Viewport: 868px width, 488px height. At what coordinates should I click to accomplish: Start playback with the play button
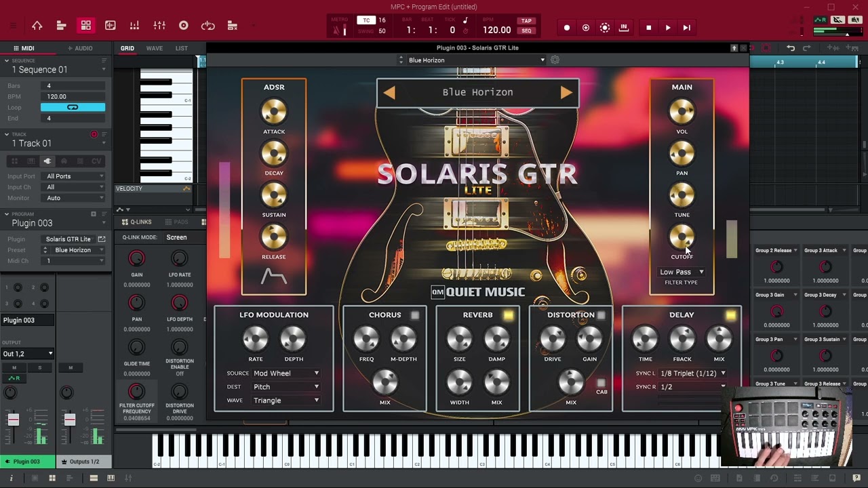pyautogui.click(x=667, y=28)
